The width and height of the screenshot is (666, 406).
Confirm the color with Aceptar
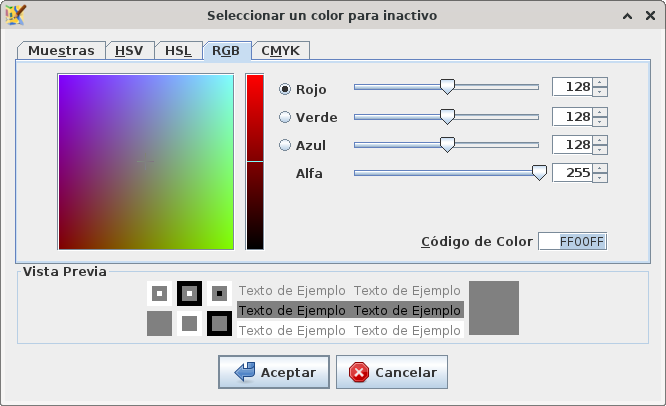point(274,372)
